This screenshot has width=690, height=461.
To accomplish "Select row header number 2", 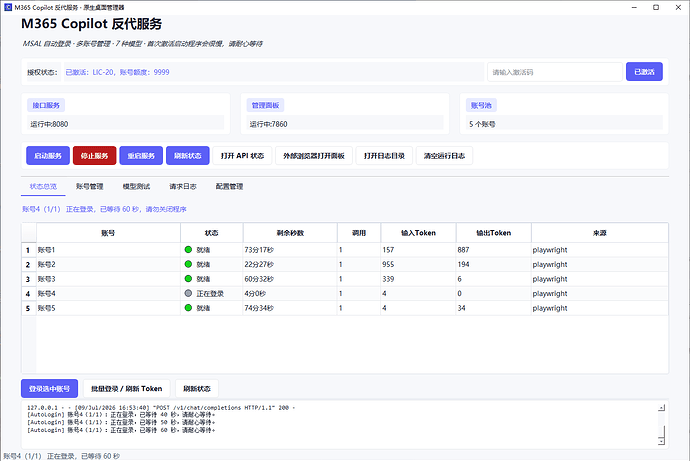I will point(29,264).
